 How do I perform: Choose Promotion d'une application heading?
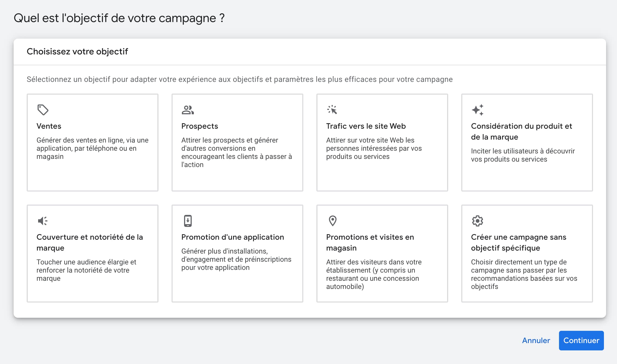233,237
